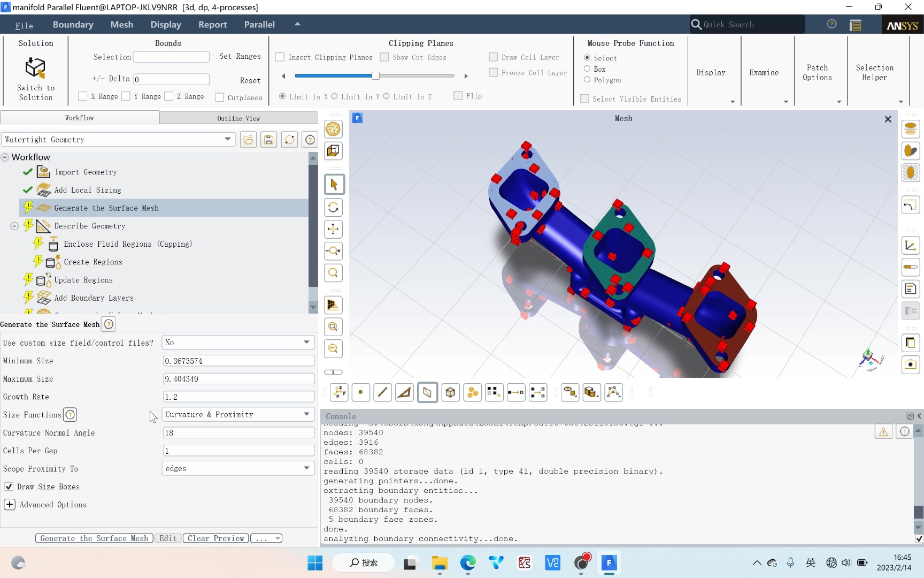Click the Clear Preview button
The height and width of the screenshot is (578, 924).
pos(215,538)
